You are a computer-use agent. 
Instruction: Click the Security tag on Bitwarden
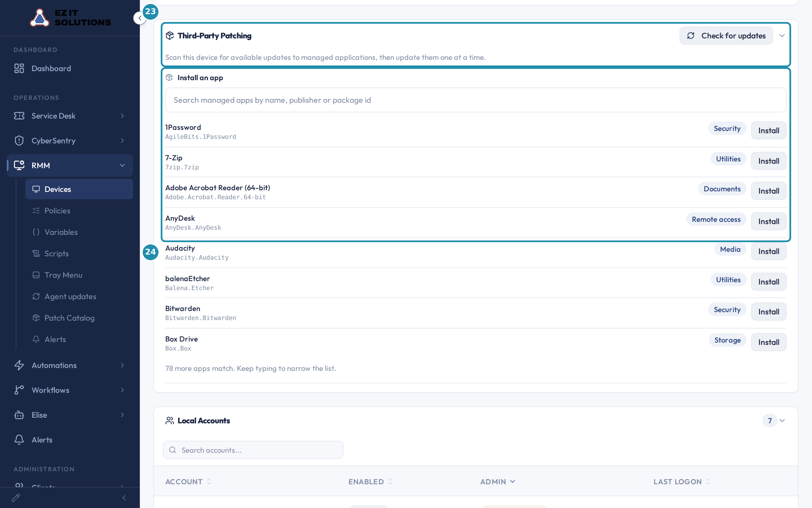pyautogui.click(x=727, y=310)
